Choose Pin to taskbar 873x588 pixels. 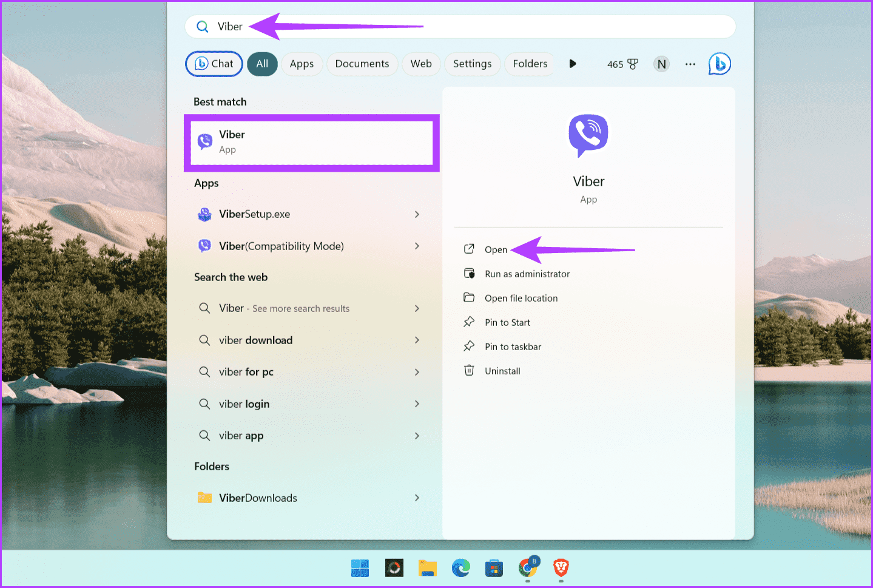(x=513, y=346)
